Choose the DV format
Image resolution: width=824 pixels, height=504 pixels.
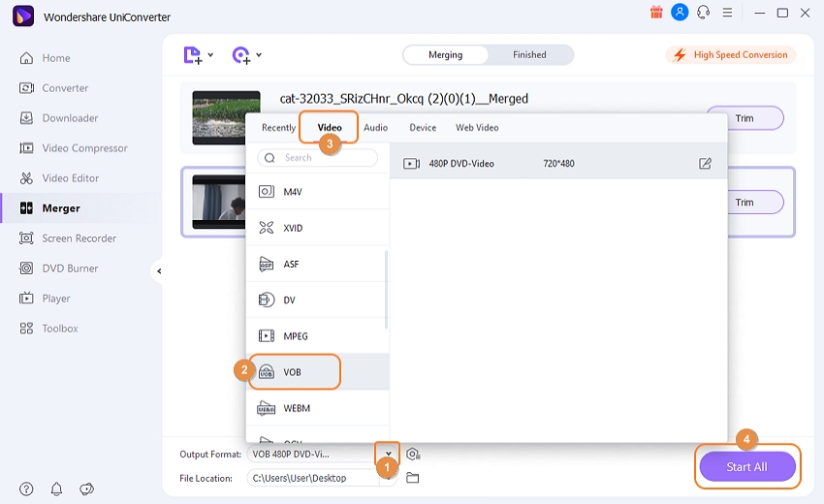pos(317,300)
